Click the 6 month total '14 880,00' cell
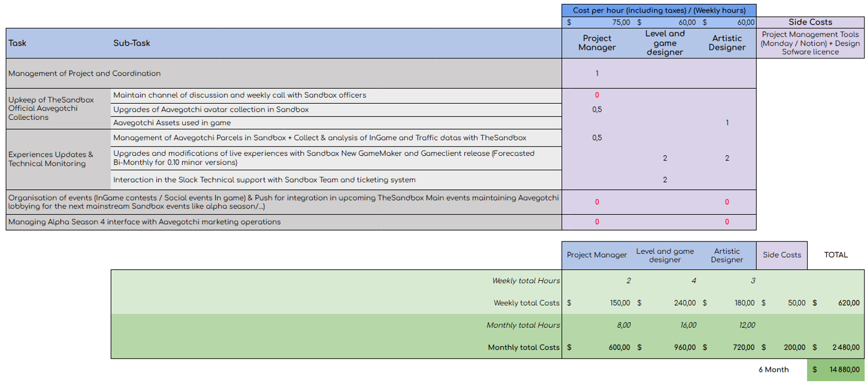The height and width of the screenshot is (388, 868). [836, 369]
